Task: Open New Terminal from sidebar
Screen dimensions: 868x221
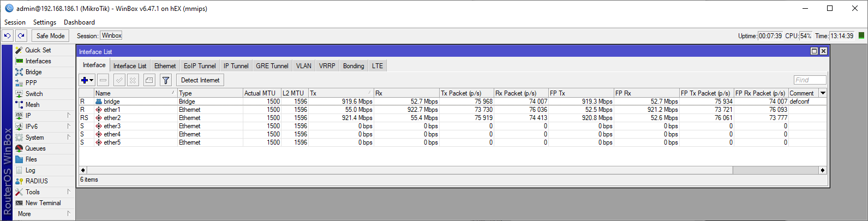Action: point(44,202)
